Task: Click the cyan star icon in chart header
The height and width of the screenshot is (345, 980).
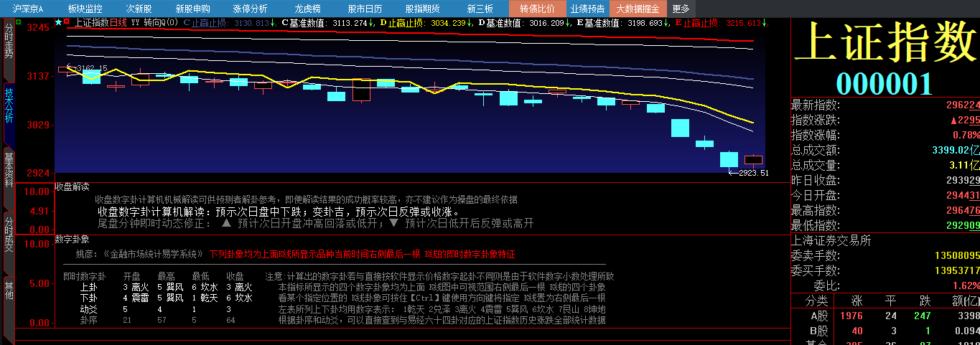Action: click(58, 22)
